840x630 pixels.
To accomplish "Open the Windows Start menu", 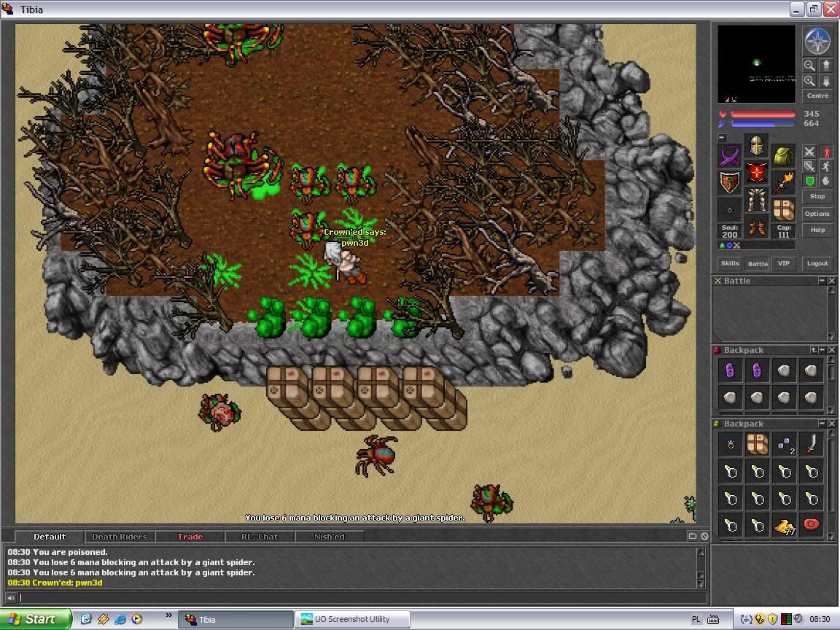I will 35,619.
